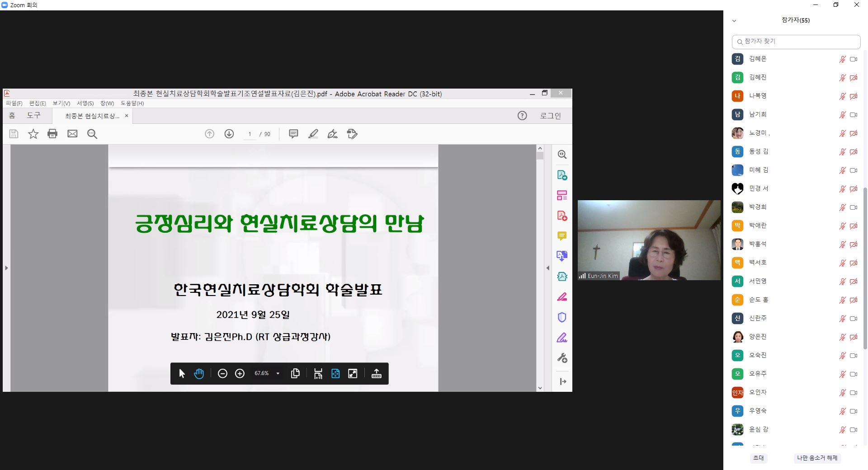868x470 pixels.
Task: Click the 참가자 찾기 search field
Action: coord(796,42)
